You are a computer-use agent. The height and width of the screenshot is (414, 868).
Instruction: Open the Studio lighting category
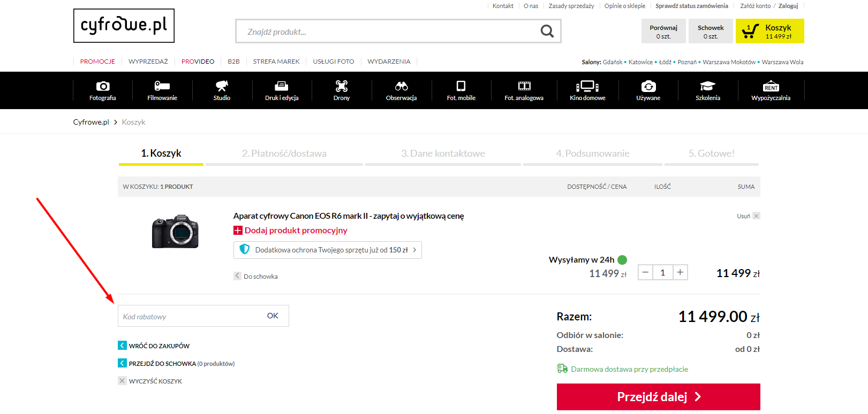coord(222,90)
